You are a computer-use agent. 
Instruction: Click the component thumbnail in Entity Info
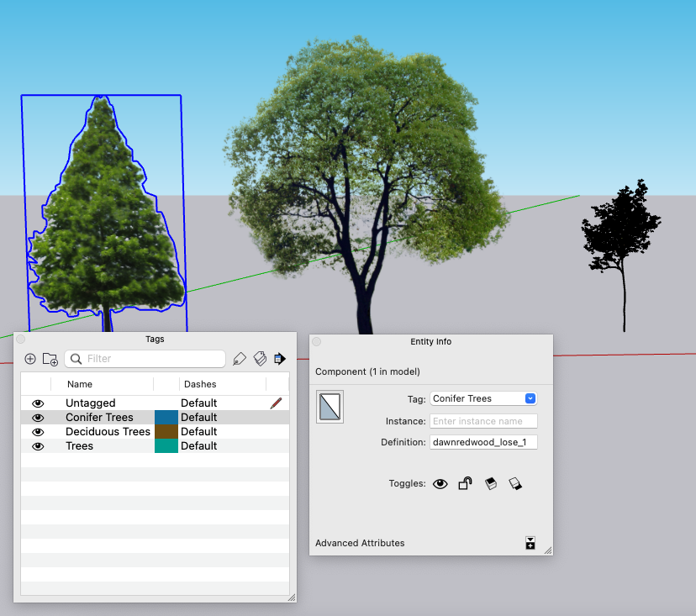329,407
